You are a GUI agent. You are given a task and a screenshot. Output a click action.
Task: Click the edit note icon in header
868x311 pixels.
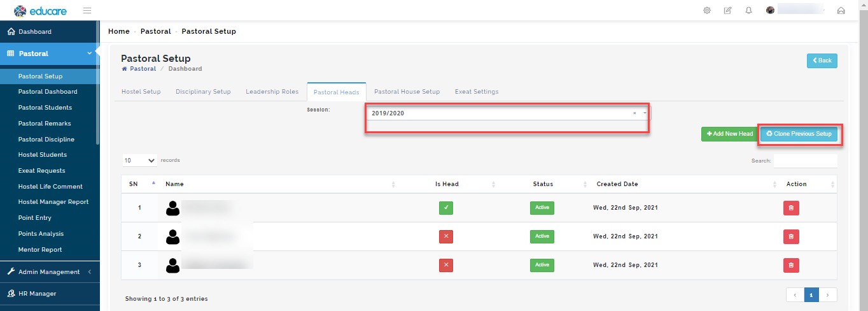click(728, 10)
